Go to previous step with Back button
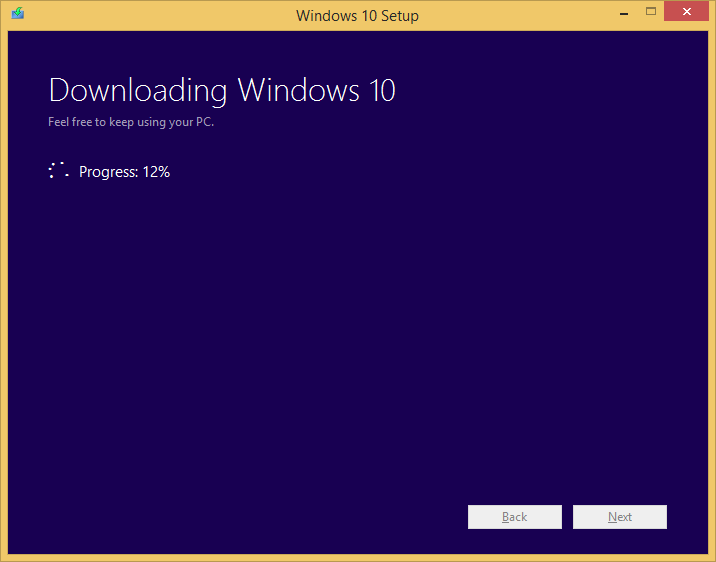This screenshot has height=562, width=716. [514, 517]
